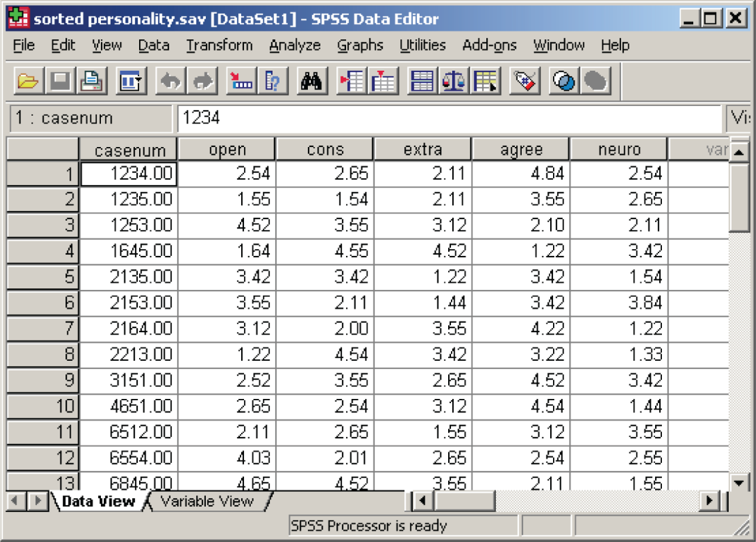Open the Help menu
This screenshot has height=542, width=756.
[615, 46]
